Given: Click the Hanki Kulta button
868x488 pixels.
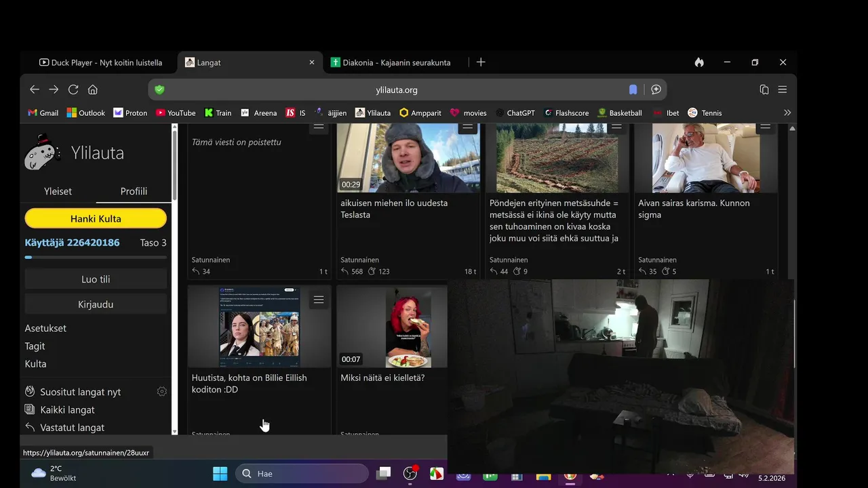Looking at the screenshot, I should (x=96, y=218).
